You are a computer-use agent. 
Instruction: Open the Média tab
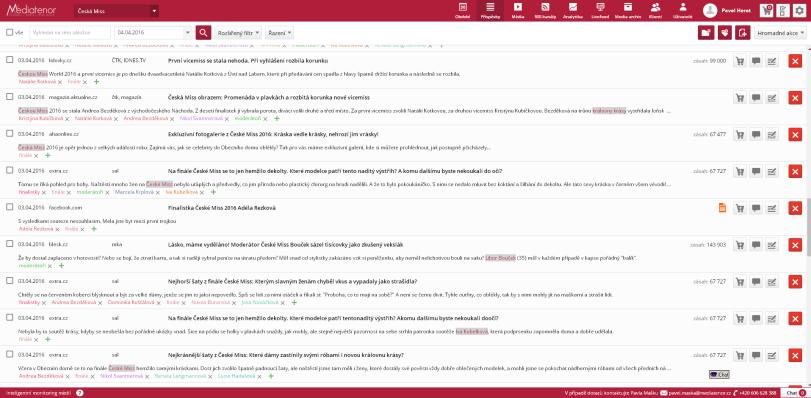pyautogui.click(x=518, y=10)
